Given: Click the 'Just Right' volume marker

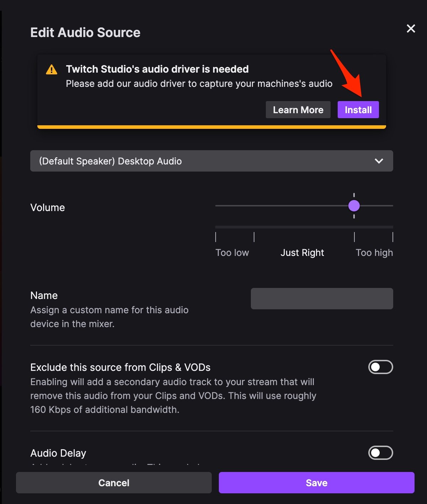Looking at the screenshot, I should pos(302,252).
